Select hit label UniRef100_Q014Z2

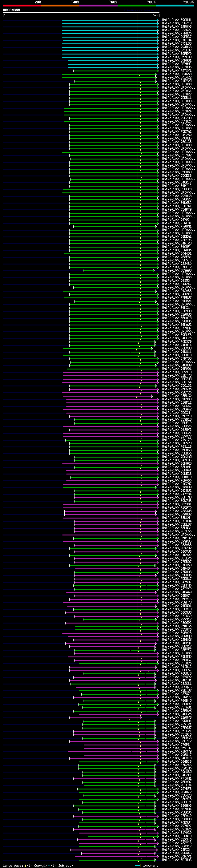[x=176, y=78]
